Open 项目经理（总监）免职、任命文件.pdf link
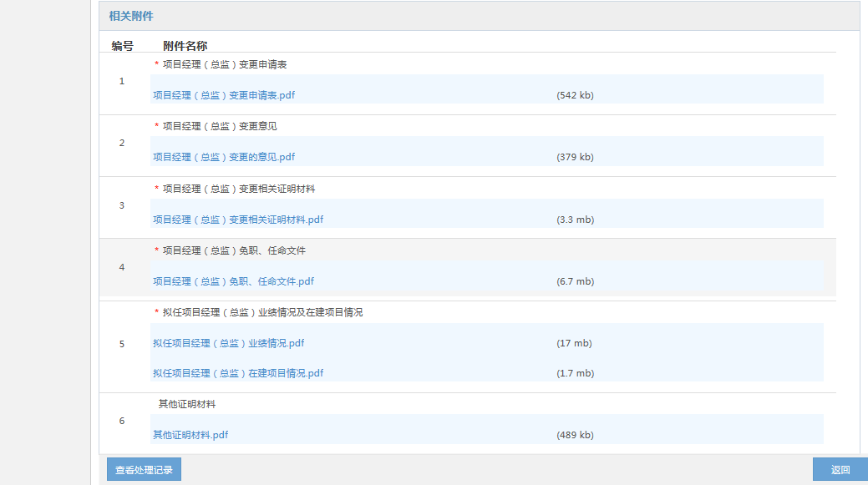This screenshot has width=868, height=485. (233, 281)
